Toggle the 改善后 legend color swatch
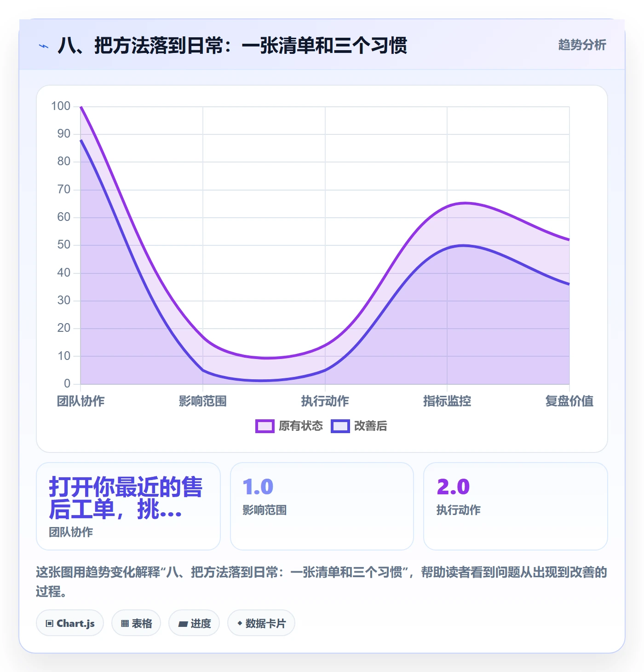 coord(340,426)
